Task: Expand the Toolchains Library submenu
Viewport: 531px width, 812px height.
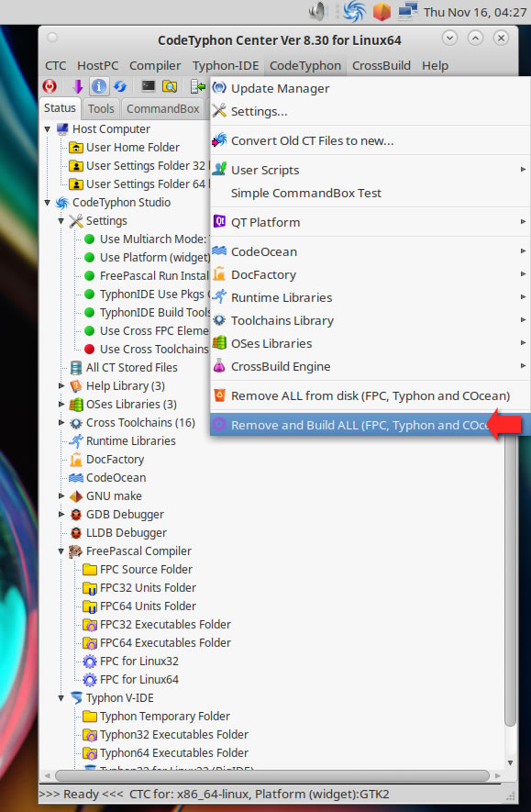Action: click(x=370, y=320)
